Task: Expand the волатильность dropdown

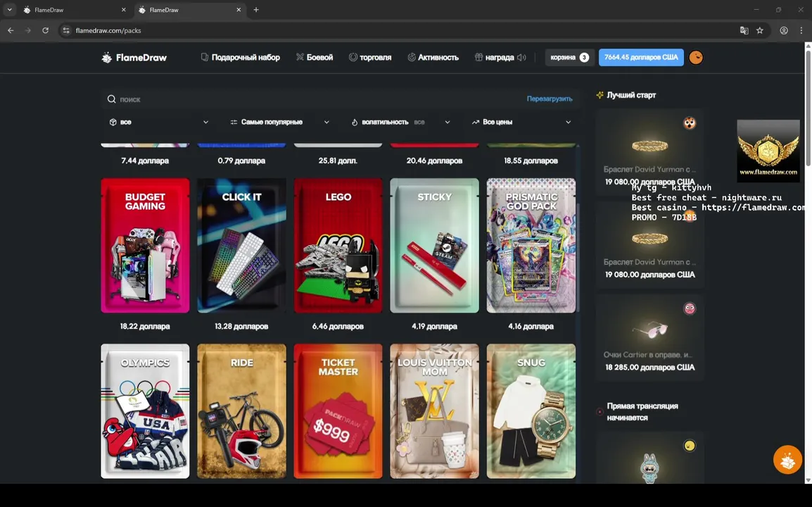Action: click(x=400, y=123)
